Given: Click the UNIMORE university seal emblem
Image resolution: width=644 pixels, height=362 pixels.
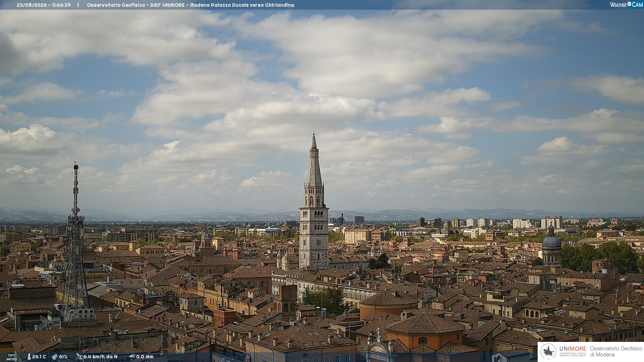Looking at the screenshot, I should pos(548,351).
